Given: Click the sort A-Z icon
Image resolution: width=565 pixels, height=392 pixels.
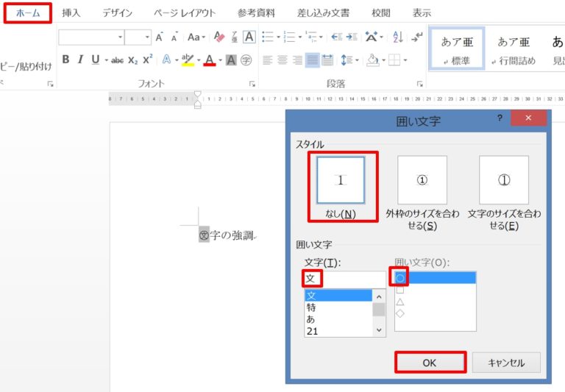Looking at the screenshot, I should 398,37.
